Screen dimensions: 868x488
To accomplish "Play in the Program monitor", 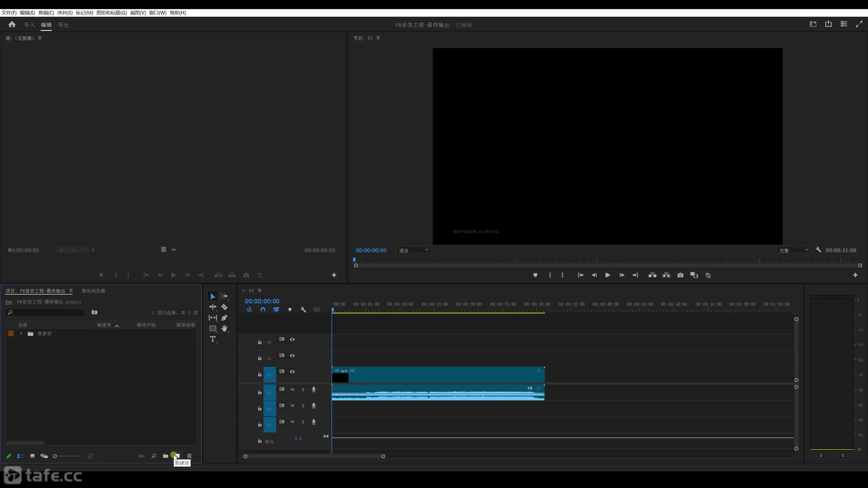I will pos(608,275).
